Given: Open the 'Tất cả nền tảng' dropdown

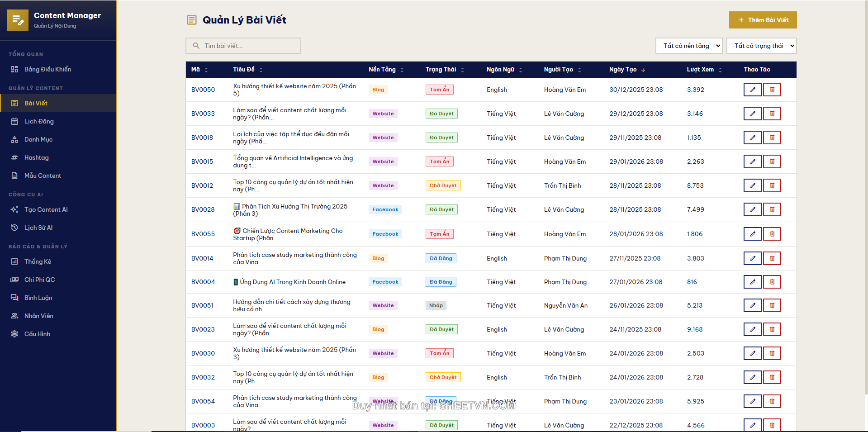Looking at the screenshot, I should pyautogui.click(x=688, y=46).
